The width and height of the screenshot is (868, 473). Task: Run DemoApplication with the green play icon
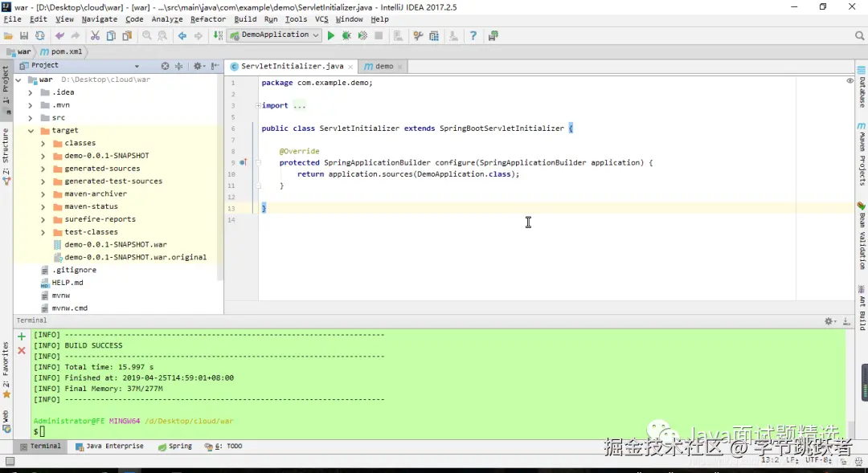tap(330, 36)
